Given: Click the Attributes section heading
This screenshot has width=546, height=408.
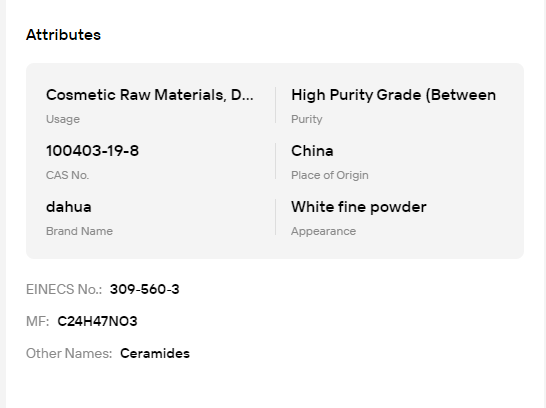Looking at the screenshot, I should point(63,35).
